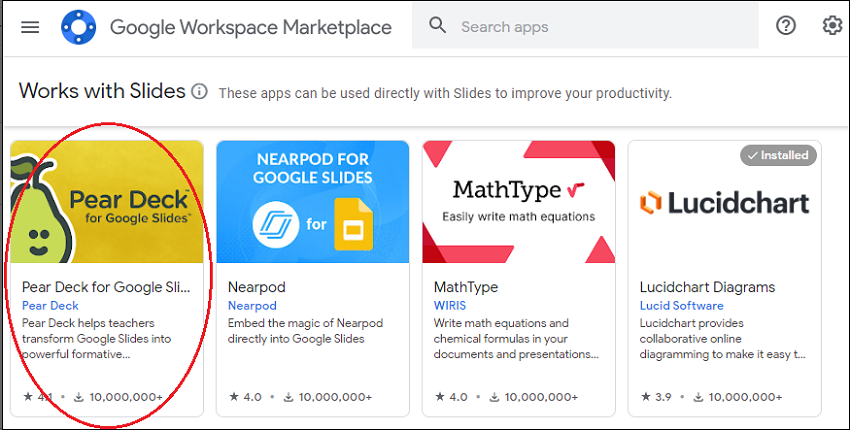This screenshot has width=850, height=430.
Task: Click the Nearpod 4.0 star rating
Action: pyautogui.click(x=246, y=397)
